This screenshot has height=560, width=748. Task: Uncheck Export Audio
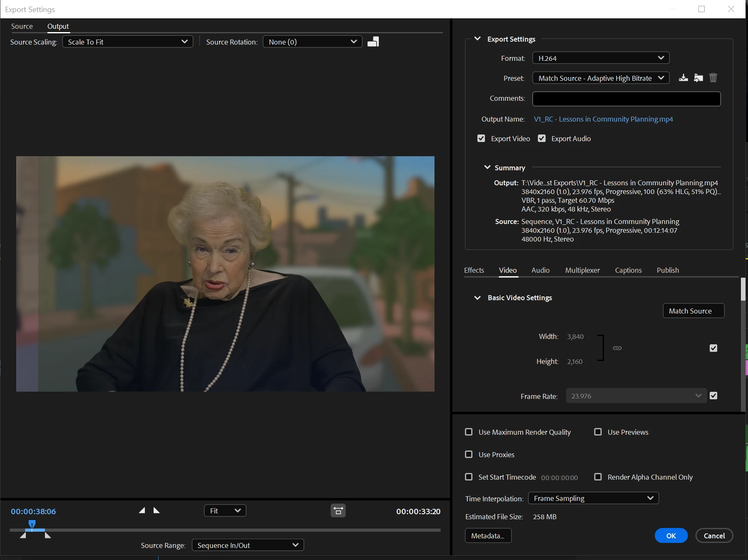542,138
